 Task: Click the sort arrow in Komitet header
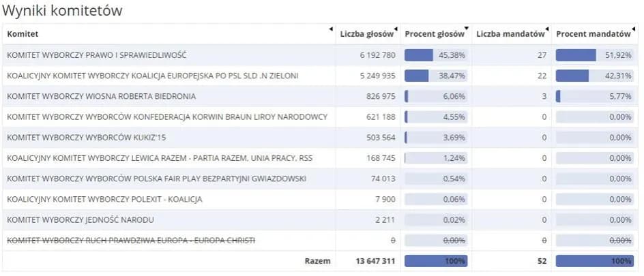click(x=331, y=29)
